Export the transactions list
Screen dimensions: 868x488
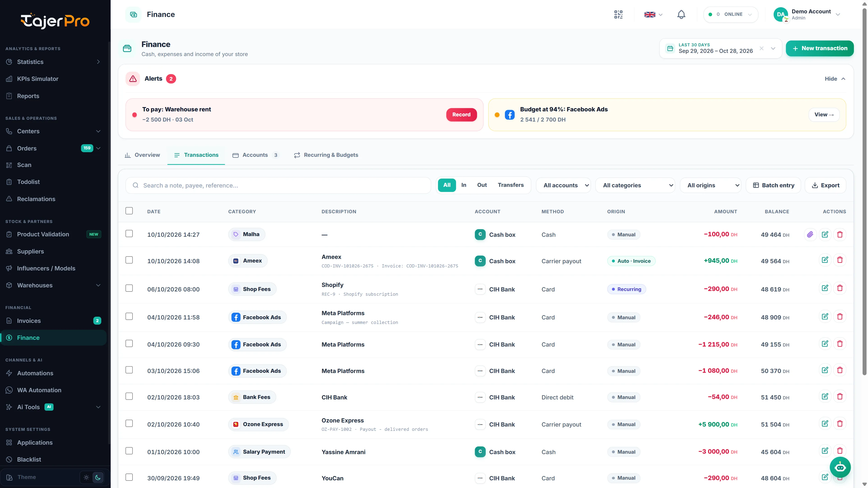825,185
